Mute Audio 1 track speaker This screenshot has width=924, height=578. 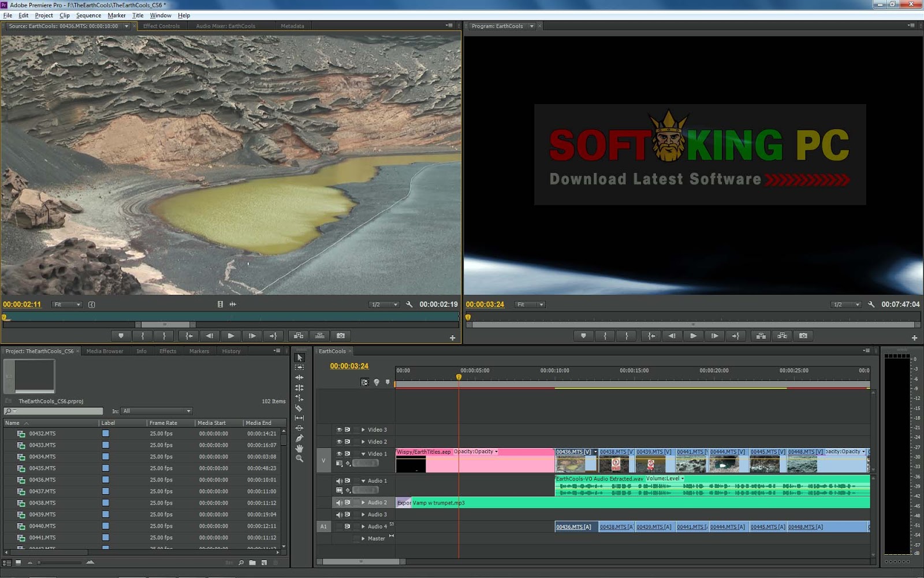pos(339,481)
